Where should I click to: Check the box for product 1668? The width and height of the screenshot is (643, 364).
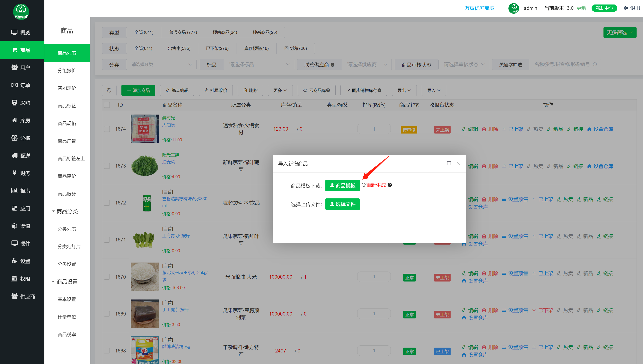click(107, 351)
